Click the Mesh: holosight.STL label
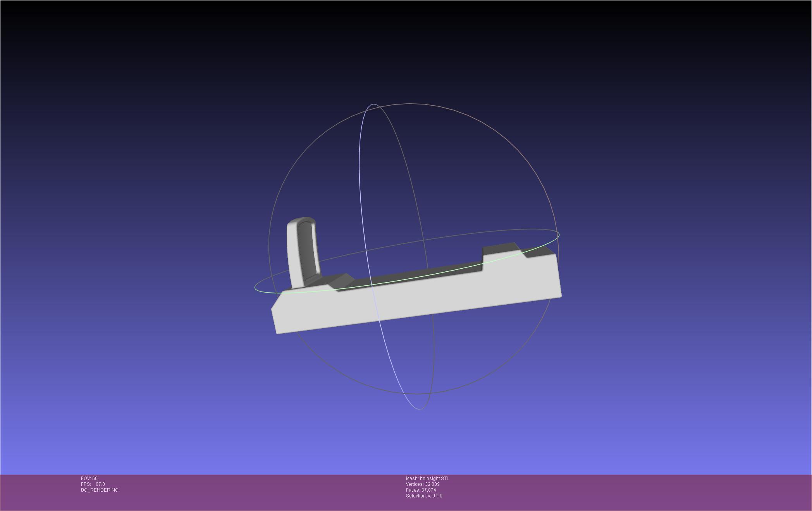The image size is (812, 511). point(427,478)
